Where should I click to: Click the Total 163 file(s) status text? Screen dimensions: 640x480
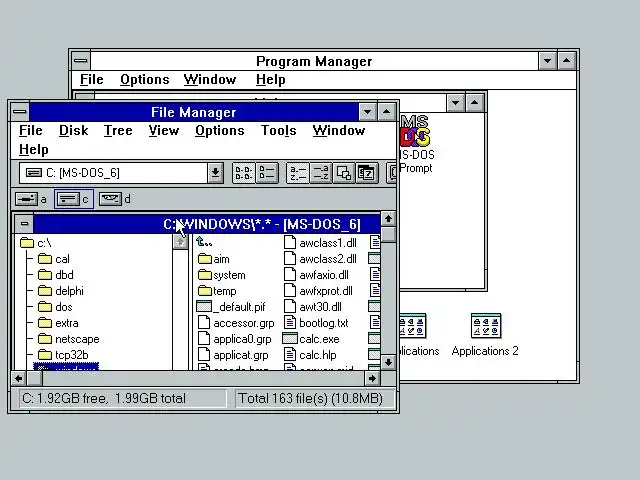pos(310,398)
